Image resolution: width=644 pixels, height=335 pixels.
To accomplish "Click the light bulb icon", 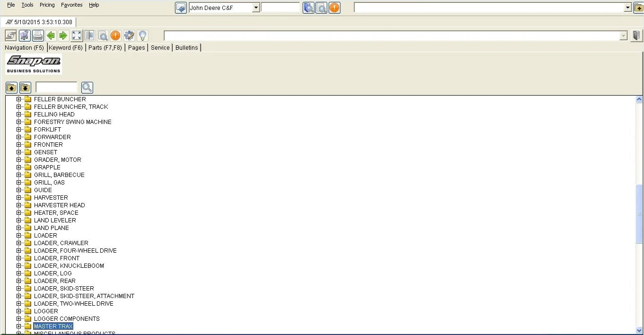I will [x=142, y=35].
